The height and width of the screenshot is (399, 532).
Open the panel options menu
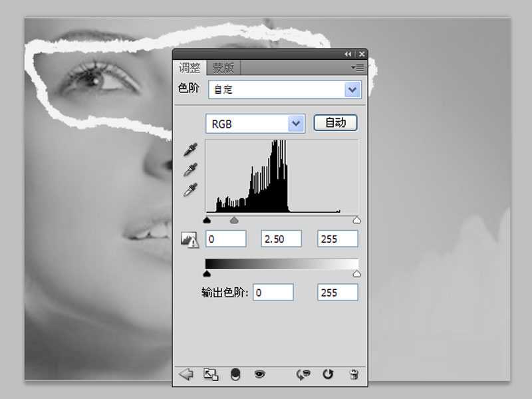pyautogui.click(x=357, y=67)
